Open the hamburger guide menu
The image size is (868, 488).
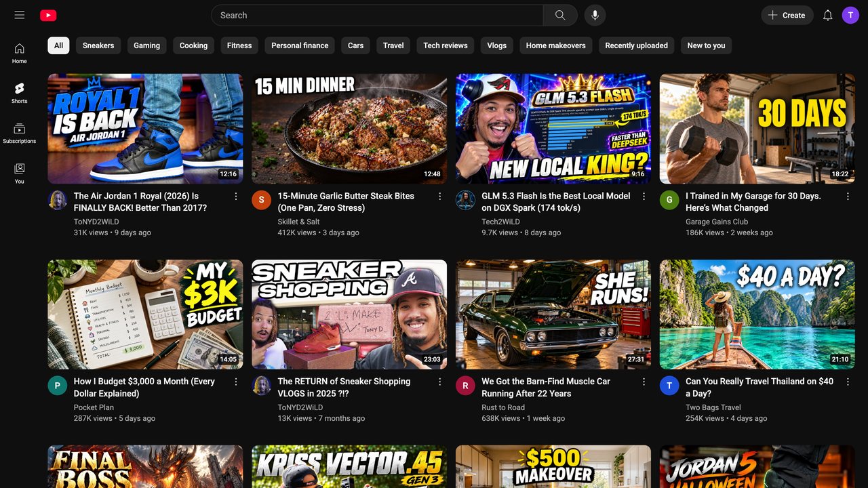[19, 15]
